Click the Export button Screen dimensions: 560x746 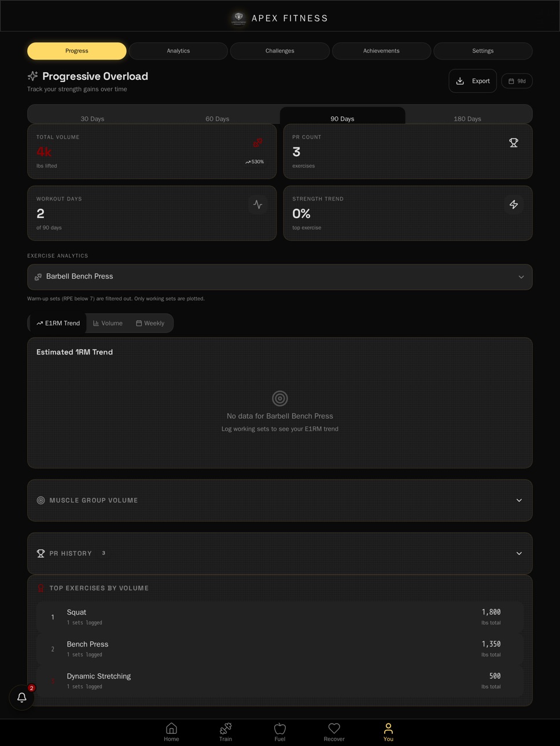[473, 81]
